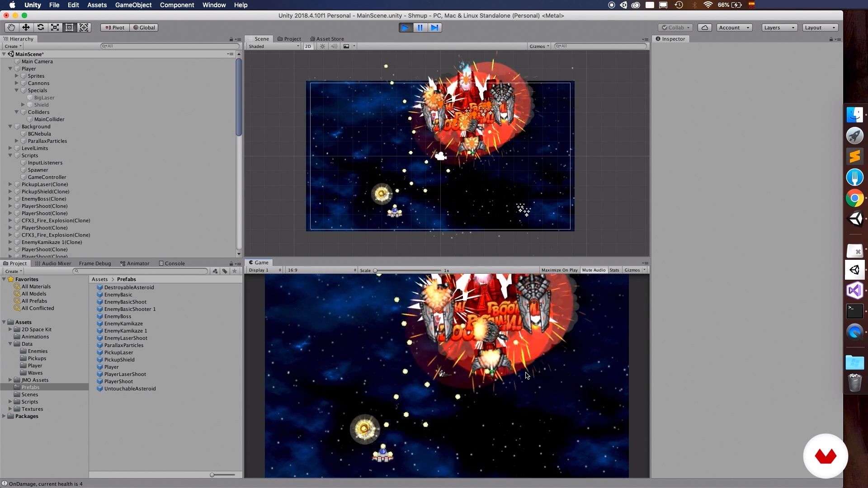
Task: Click Assets in breadcrumb path
Action: pyautogui.click(x=99, y=279)
